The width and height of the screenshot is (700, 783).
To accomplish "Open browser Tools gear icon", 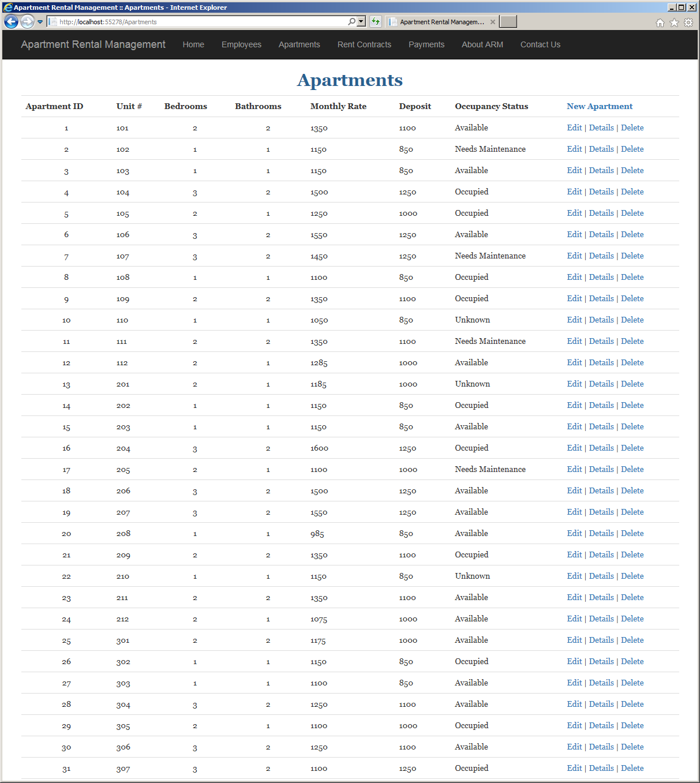I will tap(688, 23).
